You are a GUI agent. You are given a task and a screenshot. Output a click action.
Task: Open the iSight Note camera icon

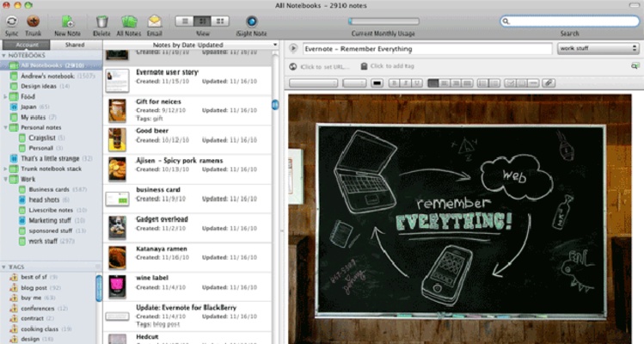[x=252, y=21]
